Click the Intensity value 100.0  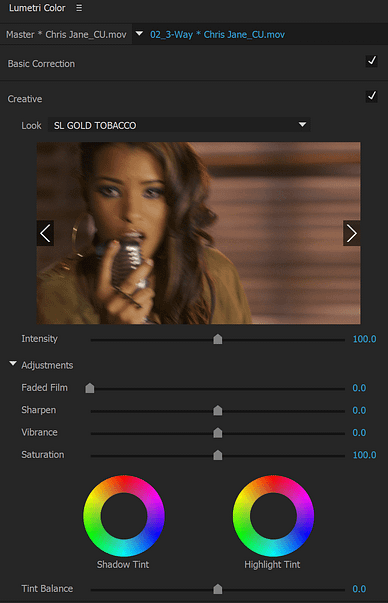(365, 339)
